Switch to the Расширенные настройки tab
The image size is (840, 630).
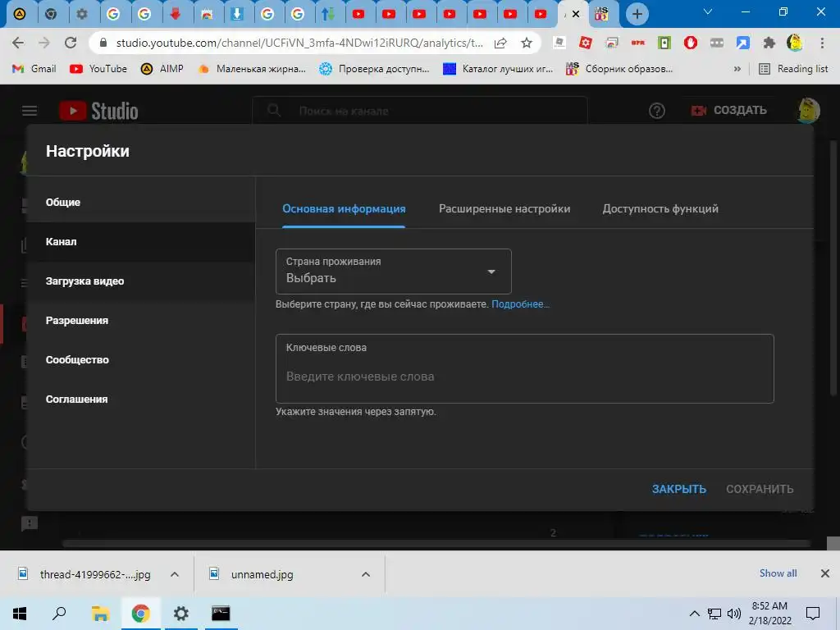point(504,209)
